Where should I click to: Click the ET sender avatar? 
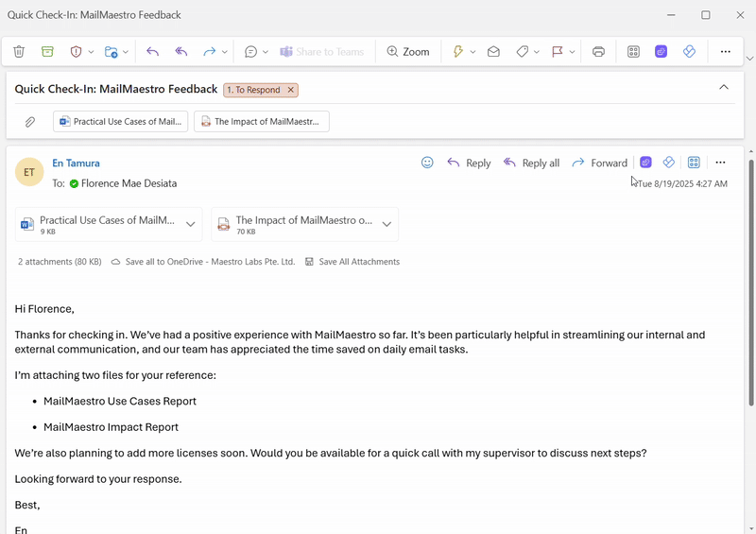pos(29,172)
